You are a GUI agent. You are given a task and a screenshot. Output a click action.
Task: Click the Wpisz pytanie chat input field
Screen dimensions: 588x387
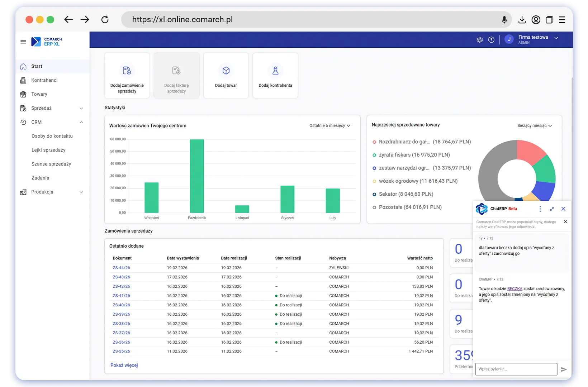point(516,369)
